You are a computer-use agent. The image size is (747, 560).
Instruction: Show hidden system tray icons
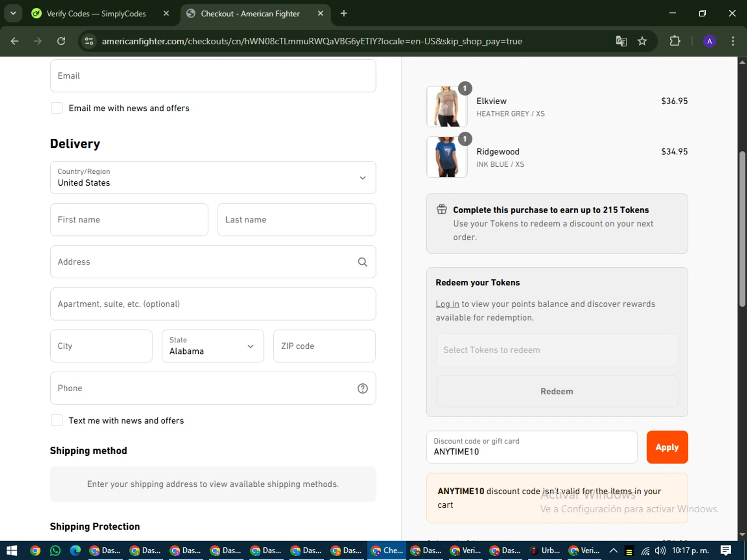[x=614, y=551]
